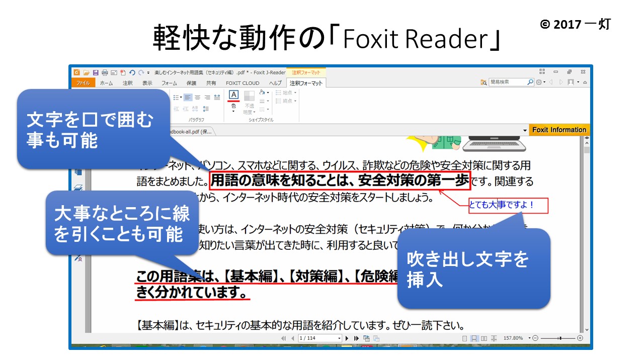
Task: Click the zoom slider handle
Action: [559, 338]
